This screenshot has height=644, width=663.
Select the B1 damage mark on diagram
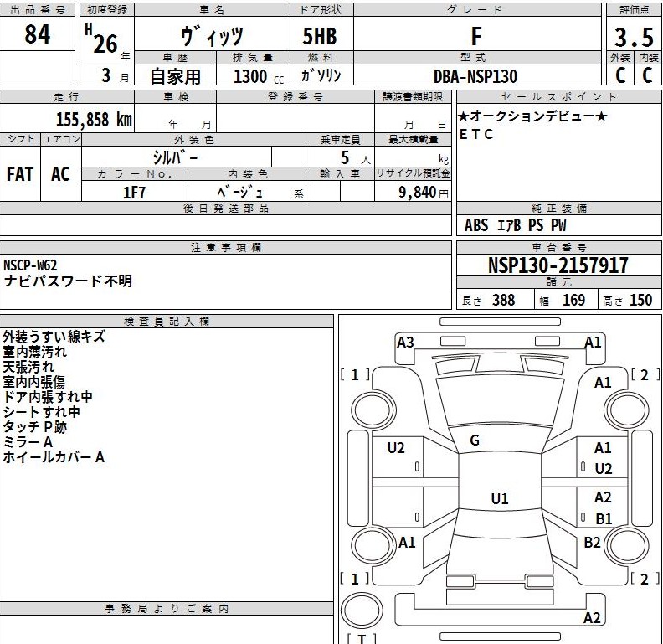604,518
